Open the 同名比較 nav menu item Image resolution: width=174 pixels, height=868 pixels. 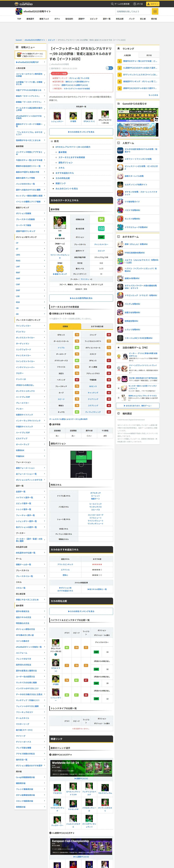[x=120, y=19]
